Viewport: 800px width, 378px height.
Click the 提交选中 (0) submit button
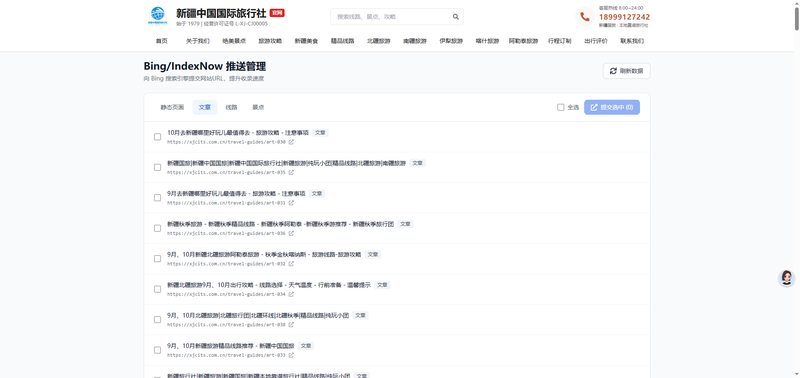tap(612, 107)
